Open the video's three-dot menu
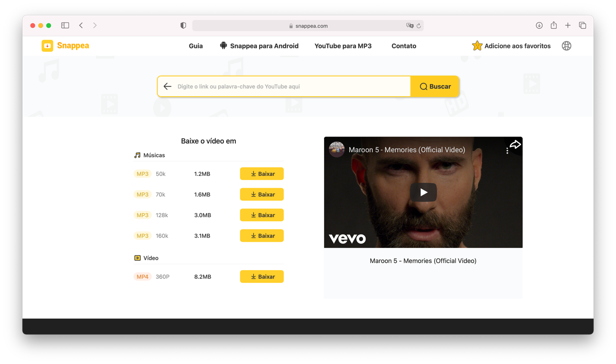Viewport: 616px width, 364px height. click(507, 150)
